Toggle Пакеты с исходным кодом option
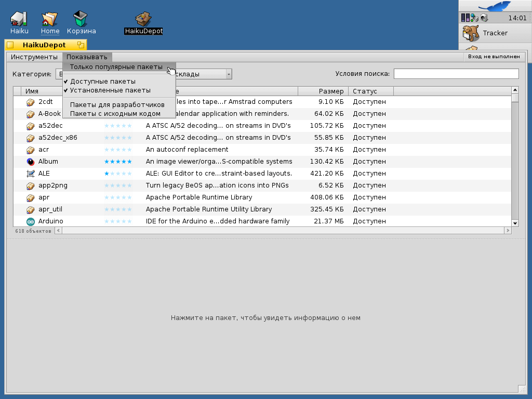532x399 pixels. pyautogui.click(x=119, y=114)
